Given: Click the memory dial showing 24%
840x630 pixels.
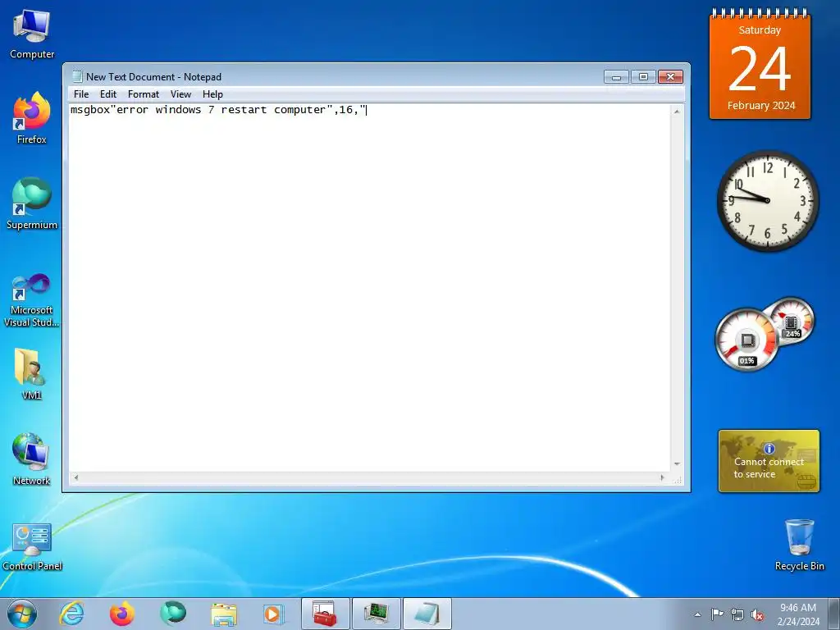Looking at the screenshot, I should pyautogui.click(x=792, y=321).
